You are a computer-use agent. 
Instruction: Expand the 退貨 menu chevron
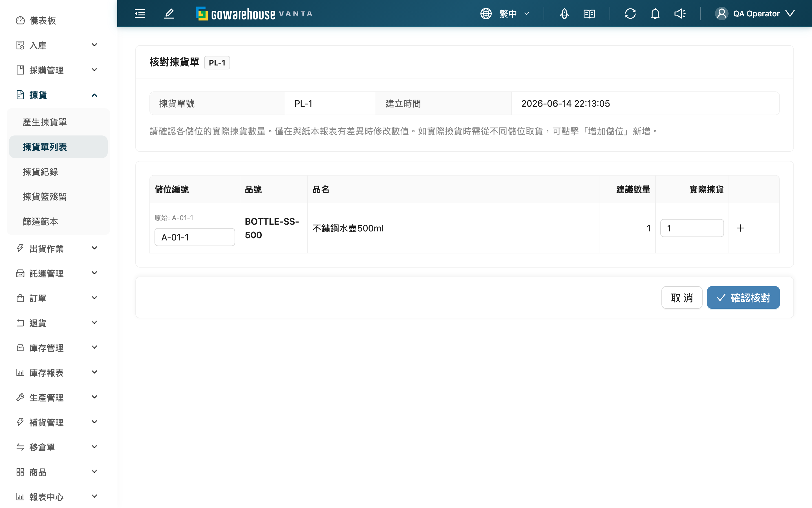coord(94,323)
